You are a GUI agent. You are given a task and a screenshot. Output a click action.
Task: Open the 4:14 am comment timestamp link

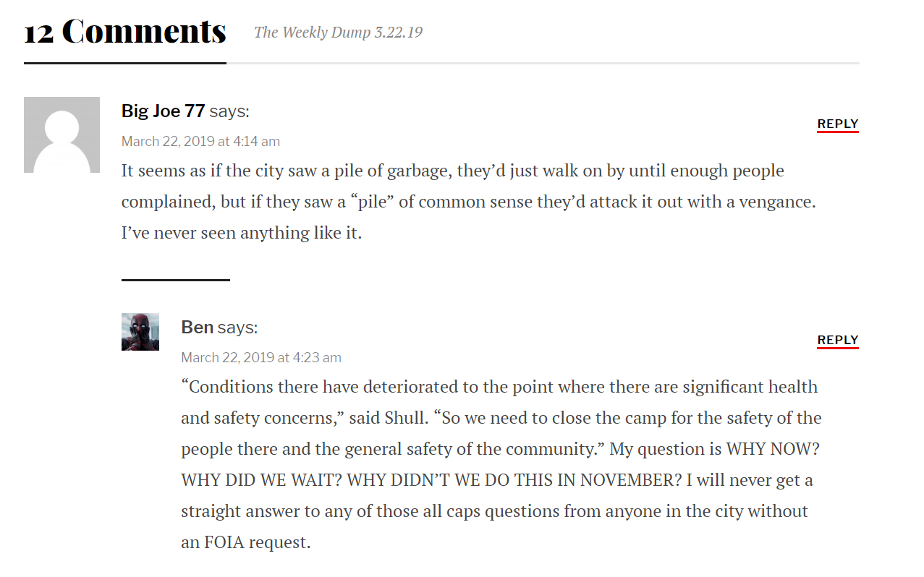tap(200, 141)
